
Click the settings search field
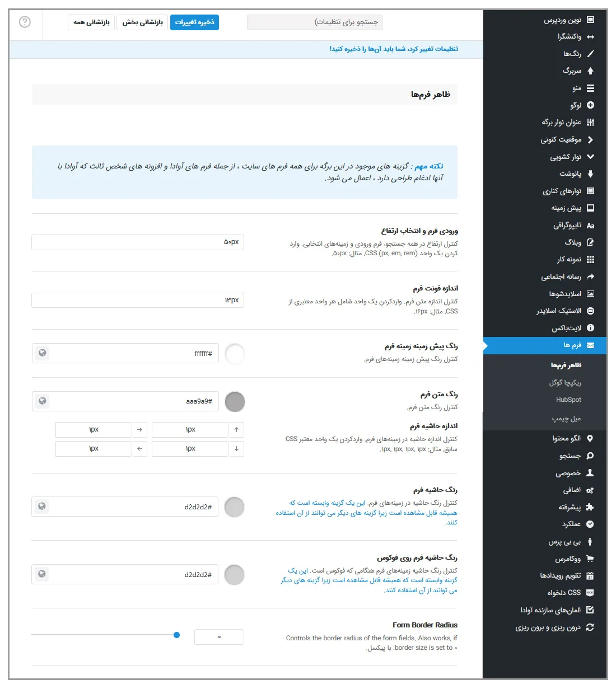pyautogui.click(x=315, y=22)
